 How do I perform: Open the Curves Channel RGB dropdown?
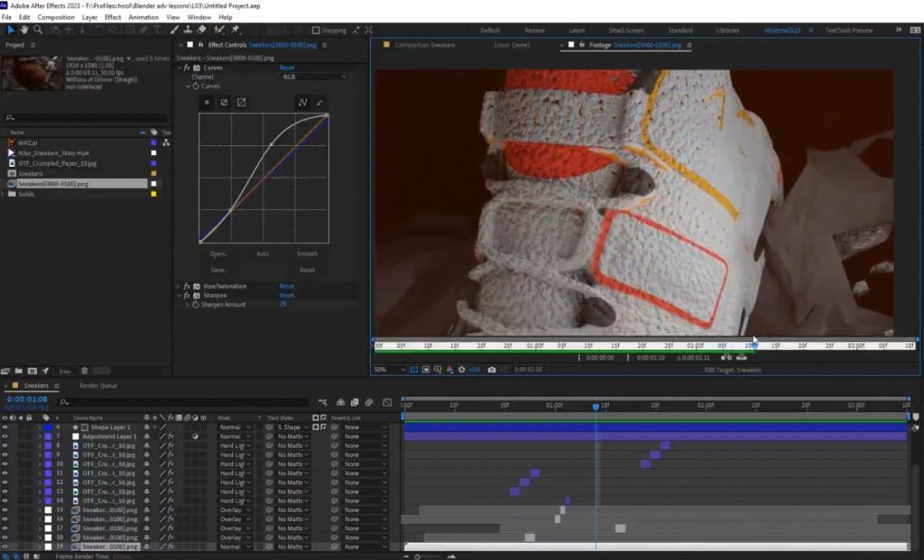(x=315, y=77)
